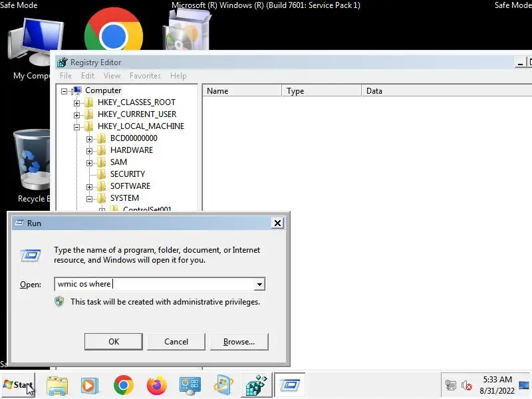Click the HKEY_CLASSES_ROOT folder icon
532x399 pixels.
(x=89, y=102)
